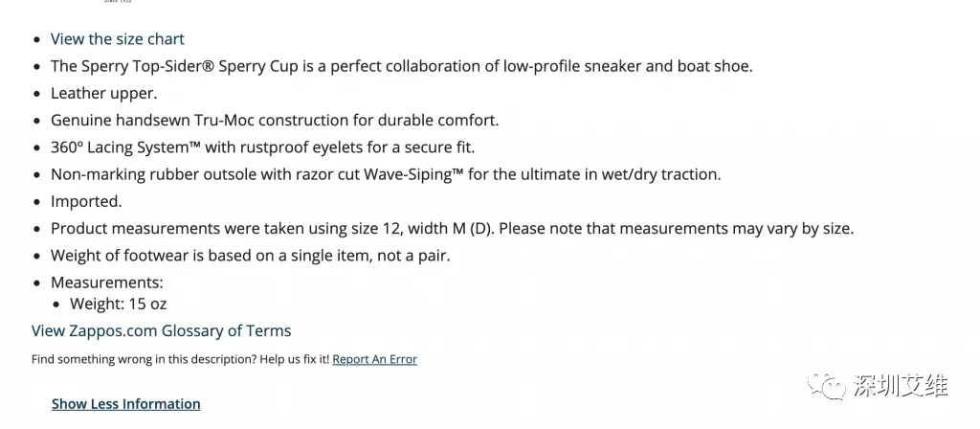The height and width of the screenshot is (429, 980).
Task: Open the 'View the size chart' link
Action: click(x=117, y=39)
